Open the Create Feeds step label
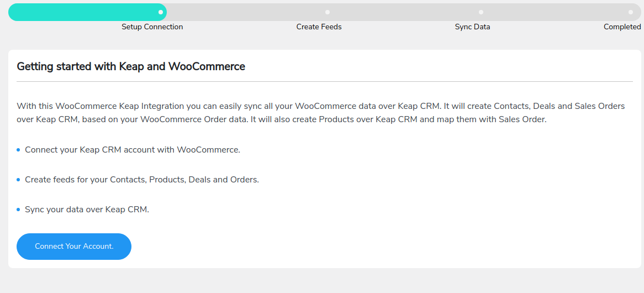 coord(319,27)
